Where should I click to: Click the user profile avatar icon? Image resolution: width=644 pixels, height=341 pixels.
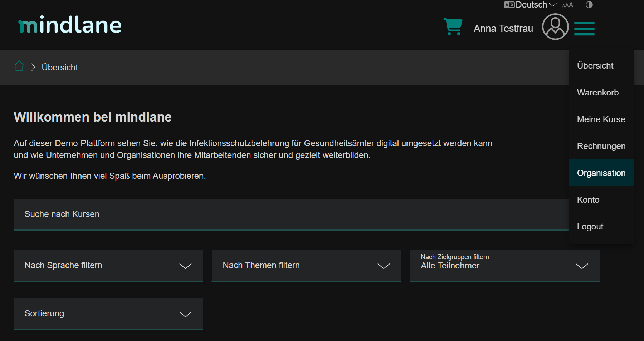point(555,27)
